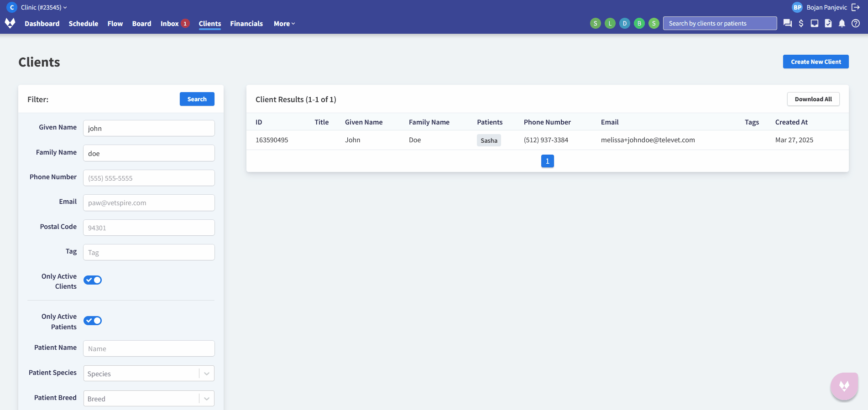This screenshot has width=868, height=410.
Task: Click the document checkmark tasks icon
Action: point(828,23)
